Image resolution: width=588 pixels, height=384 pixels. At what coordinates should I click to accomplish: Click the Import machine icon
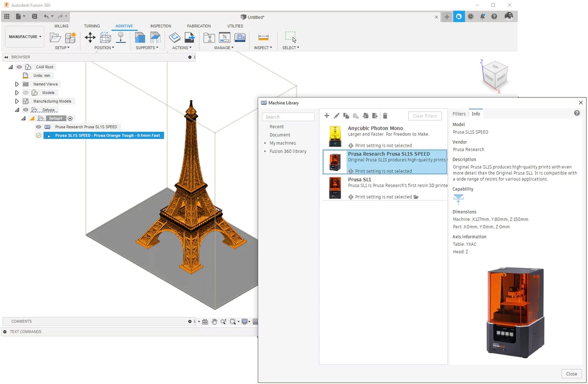(366, 116)
